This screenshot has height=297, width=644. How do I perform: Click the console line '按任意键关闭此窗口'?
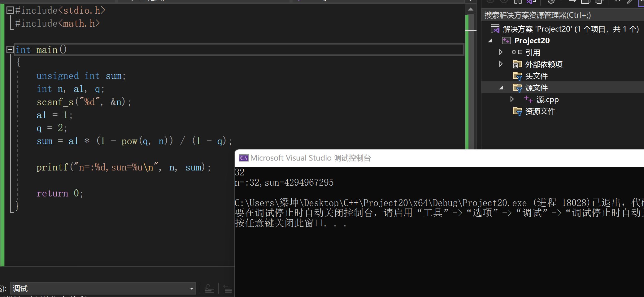pyautogui.click(x=291, y=223)
